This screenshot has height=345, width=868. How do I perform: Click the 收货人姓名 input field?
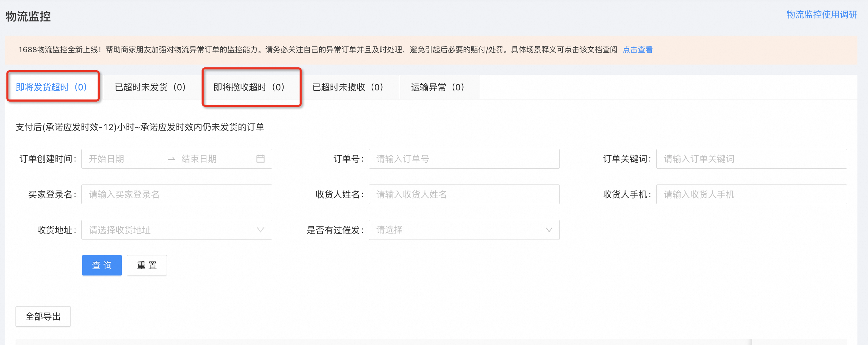click(x=464, y=194)
